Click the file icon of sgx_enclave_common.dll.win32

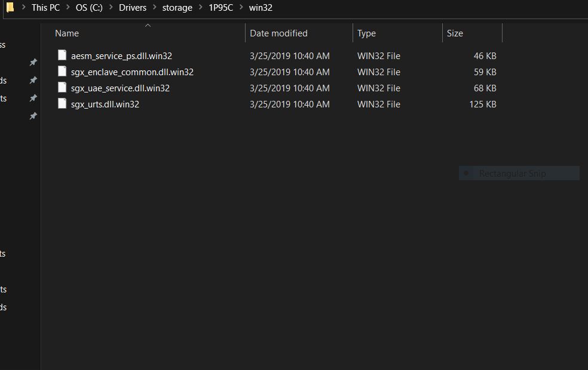62,71
